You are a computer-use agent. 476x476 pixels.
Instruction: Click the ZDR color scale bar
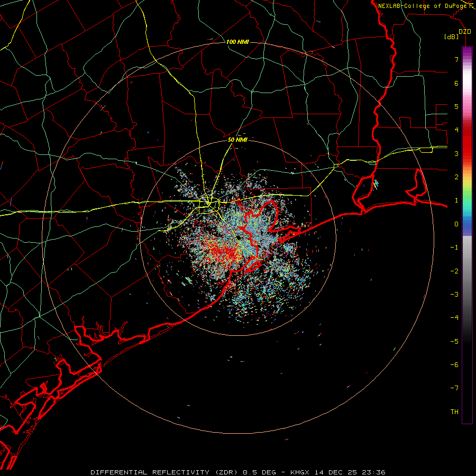point(467,235)
